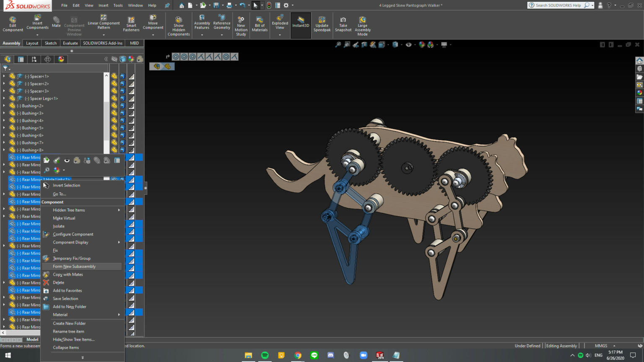This screenshot has height=362, width=644.
Task: Open Chrome from taskbar
Action: (298, 355)
